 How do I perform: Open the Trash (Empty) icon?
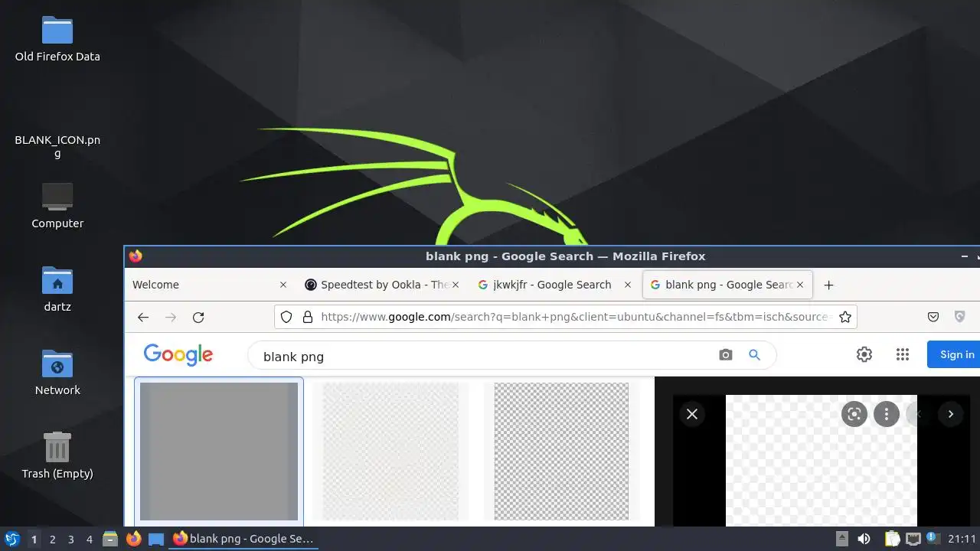tap(57, 456)
